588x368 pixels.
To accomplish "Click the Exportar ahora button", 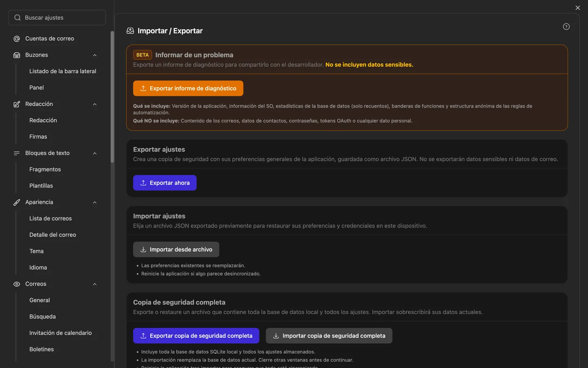I will click(165, 183).
